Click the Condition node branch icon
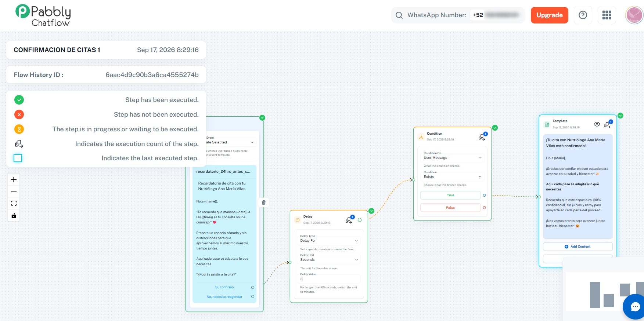The height and width of the screenshot is (321, 644). pyautogui.click(x=421, y=137)
